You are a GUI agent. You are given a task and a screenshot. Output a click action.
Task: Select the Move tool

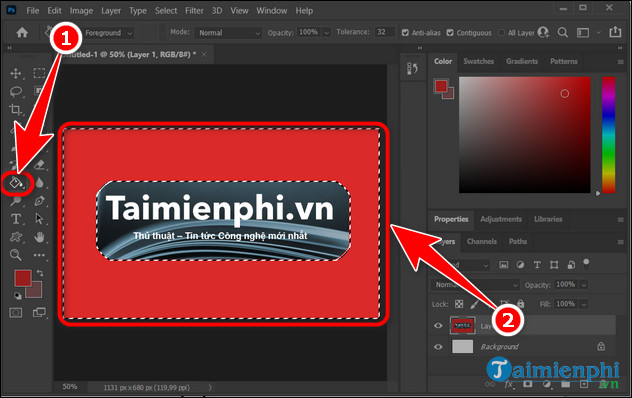pos(16,73)
